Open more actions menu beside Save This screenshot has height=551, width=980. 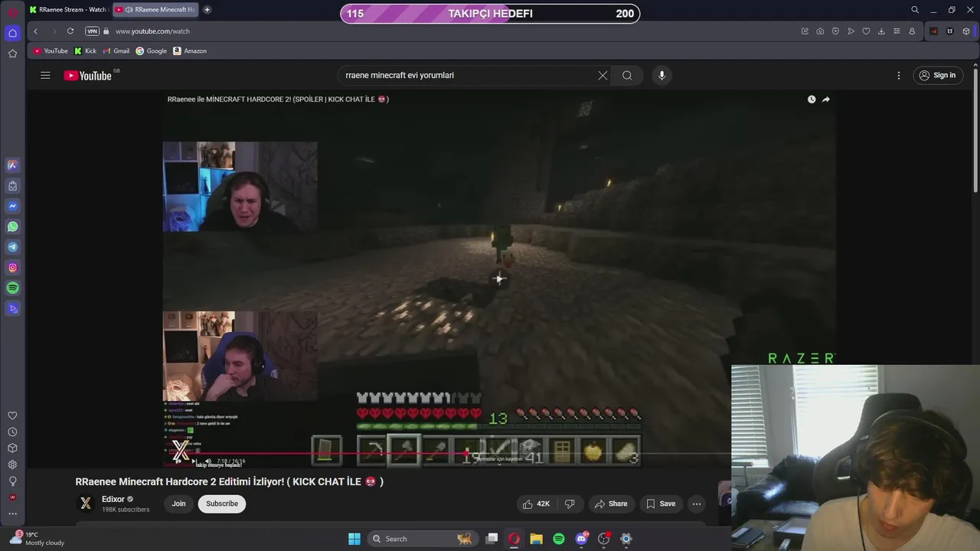696,504
